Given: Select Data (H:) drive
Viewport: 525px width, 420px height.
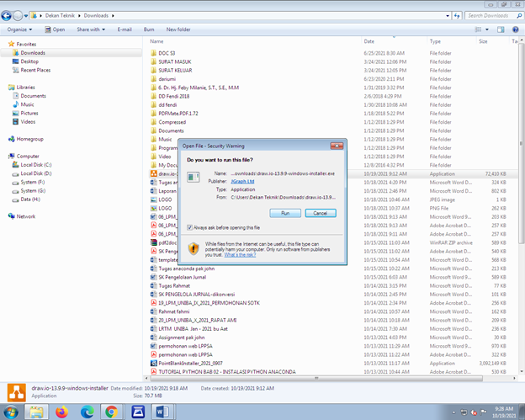Looking at the screenshot, I should pyautogui.click(x=30, y=199).
